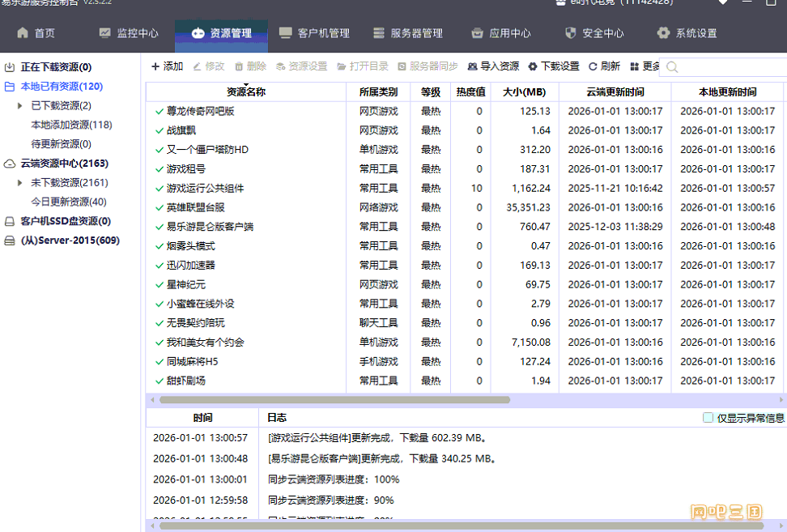Click the magnifier icon in search box
The height and width of the screenshot is (532, 787).
672,67
